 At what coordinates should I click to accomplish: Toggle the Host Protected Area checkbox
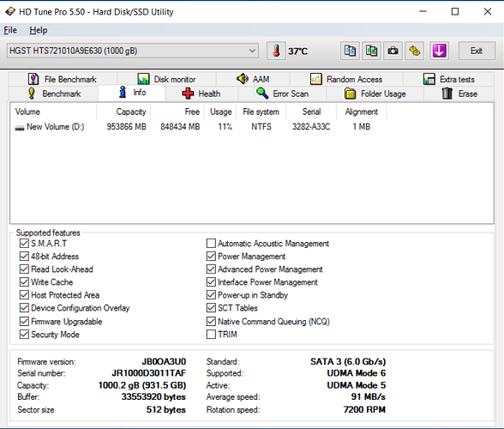pyautogui.click(x=24, y=295)
